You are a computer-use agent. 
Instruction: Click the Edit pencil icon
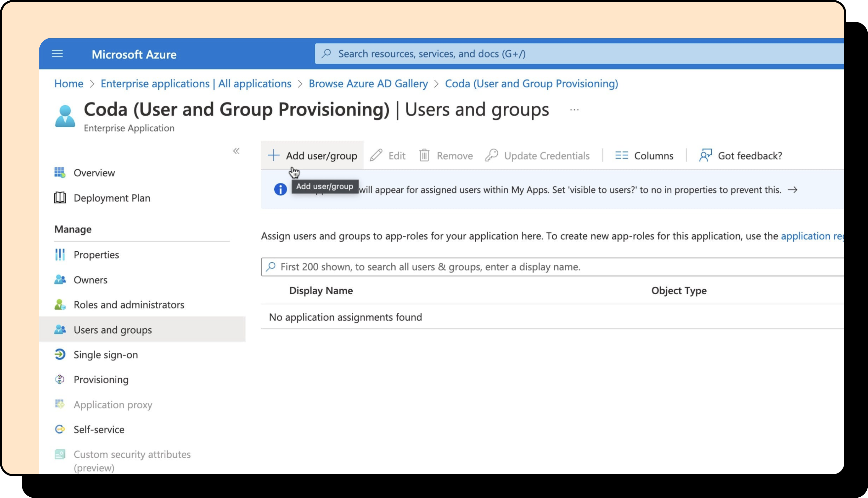point(376,155)
